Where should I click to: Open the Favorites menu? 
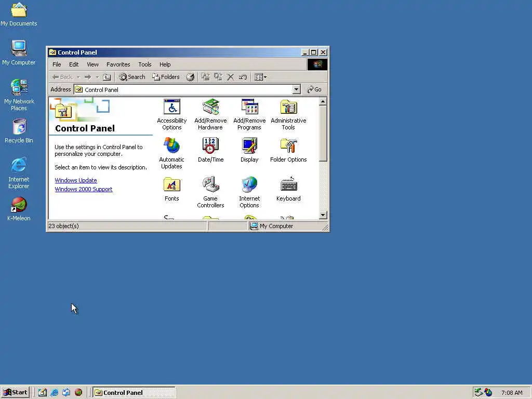[x=118, y=64]
